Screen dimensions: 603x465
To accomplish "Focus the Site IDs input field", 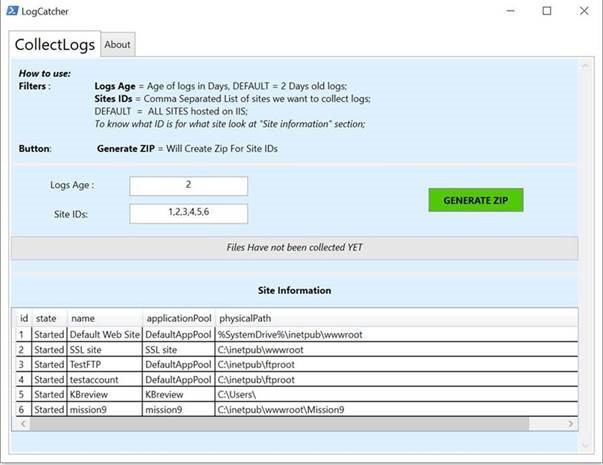I will point(188,213).
